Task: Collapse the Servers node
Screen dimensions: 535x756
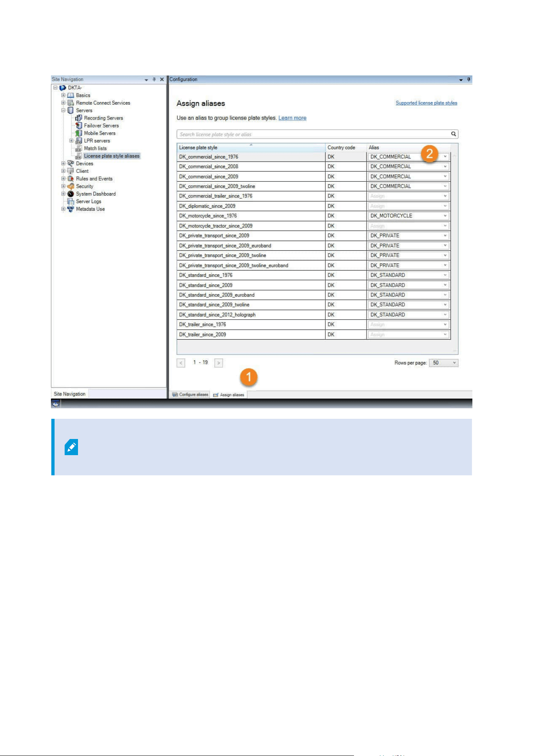Action: 63,110
